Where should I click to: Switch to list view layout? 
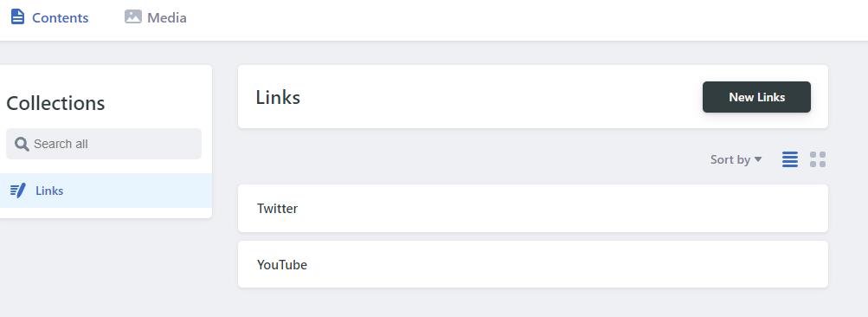click(x=790, y=159)
